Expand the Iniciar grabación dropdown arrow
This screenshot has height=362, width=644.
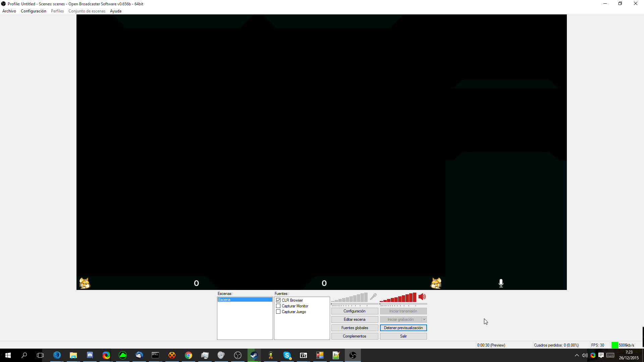point(424,319)
